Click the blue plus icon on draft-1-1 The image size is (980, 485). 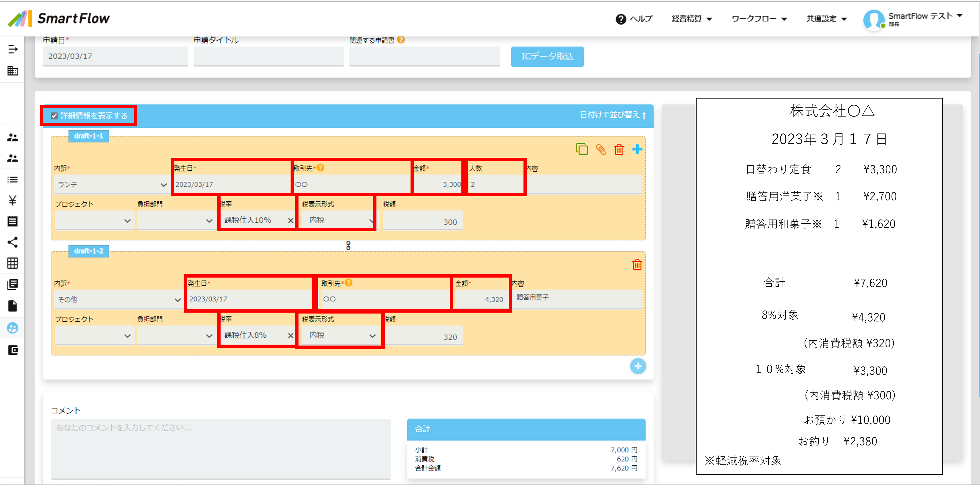point(637,149)
